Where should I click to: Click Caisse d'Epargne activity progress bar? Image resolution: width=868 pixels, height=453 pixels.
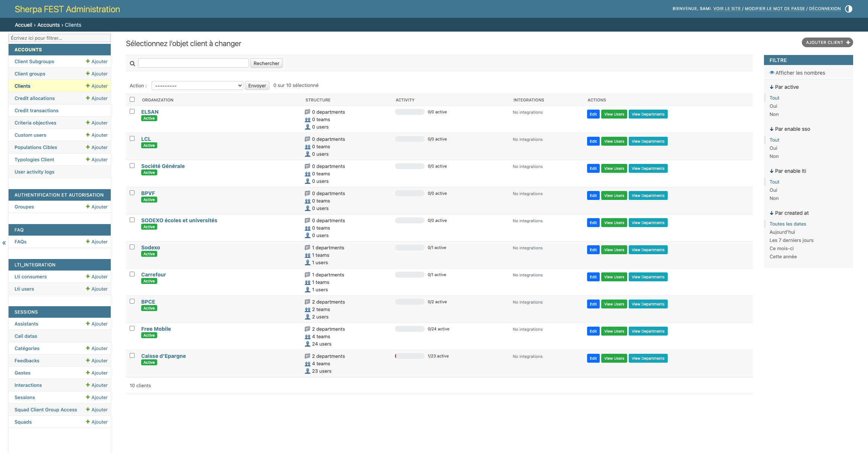(x=409, y=356)
